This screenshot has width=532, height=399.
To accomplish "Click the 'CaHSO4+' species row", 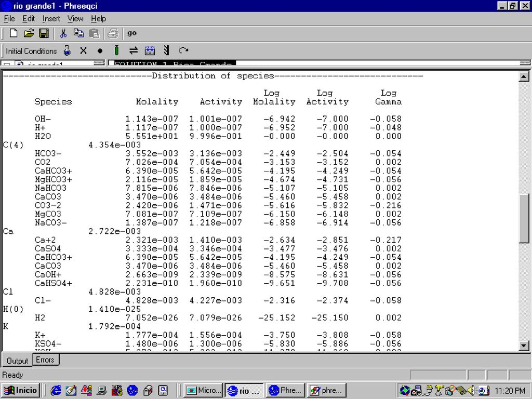I will coord(218,283).
